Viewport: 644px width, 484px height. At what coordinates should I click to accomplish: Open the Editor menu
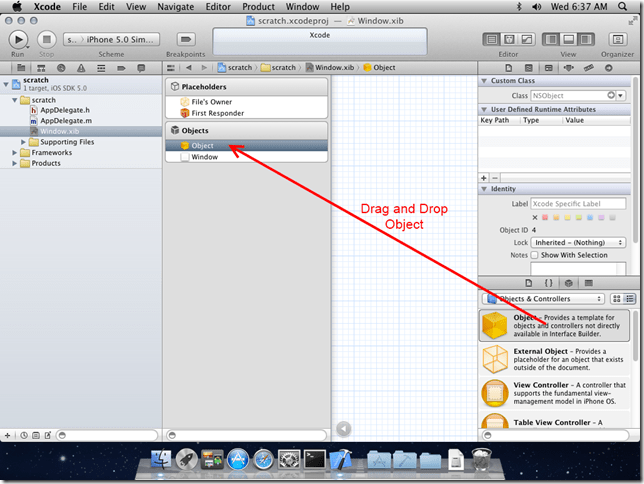[218, 7]
